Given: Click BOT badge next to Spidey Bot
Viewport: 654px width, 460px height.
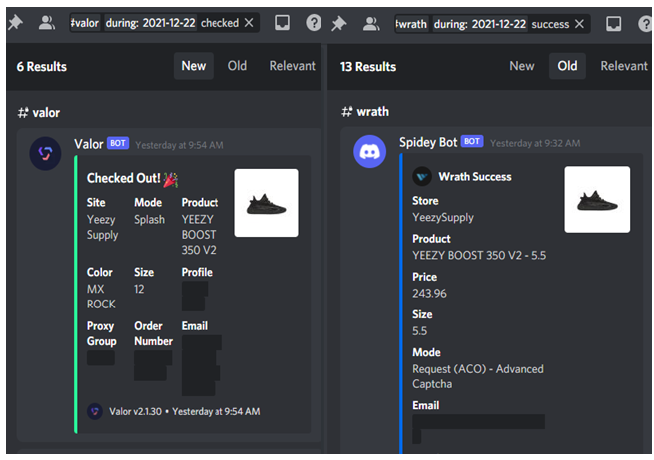Looking at the screenshot, I should pyautogui.click(x=472, y=141).
